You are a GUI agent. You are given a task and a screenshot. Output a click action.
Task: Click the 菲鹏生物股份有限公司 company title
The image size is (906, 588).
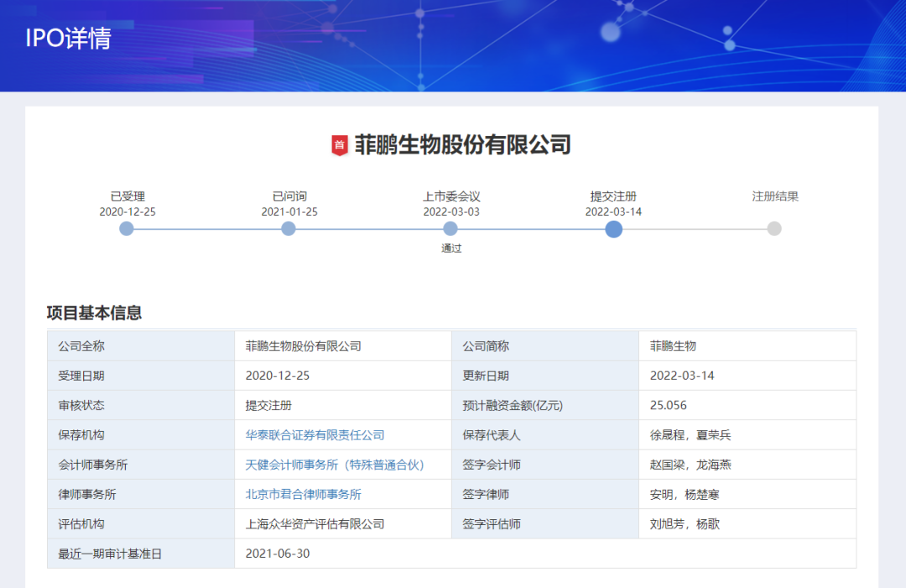click(462, 145)
